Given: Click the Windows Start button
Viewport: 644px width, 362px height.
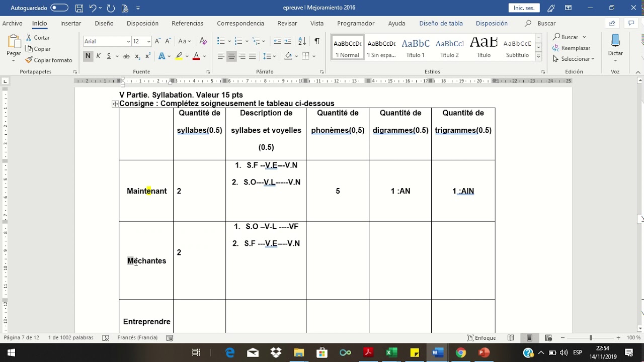Looking at the screenshot, I should tap(11, 352).
